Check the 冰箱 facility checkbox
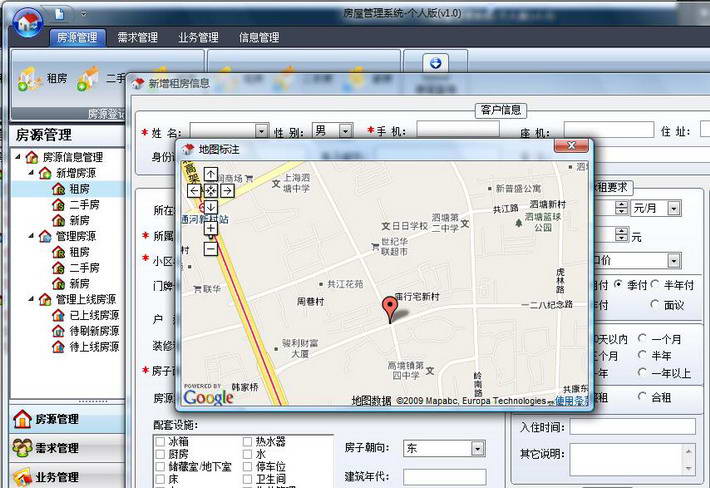Image resolution: width=710 pixels, height=488 pixels. (x=160, y=441)
